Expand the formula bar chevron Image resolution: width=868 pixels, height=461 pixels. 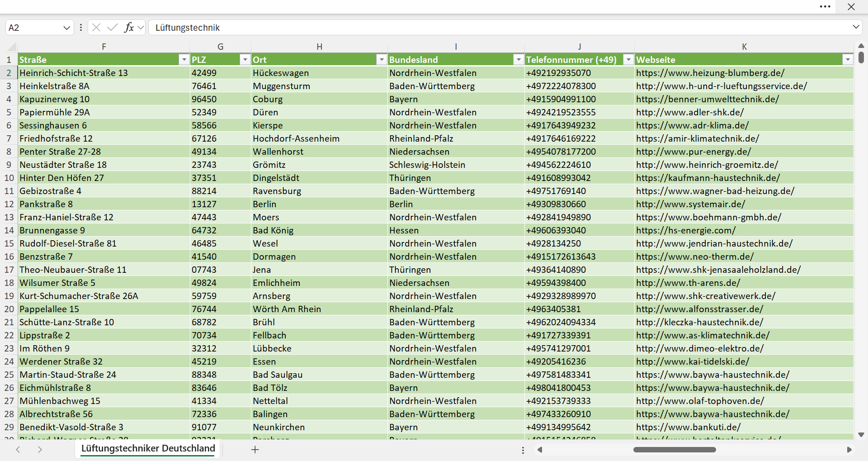tap(856, 27)
